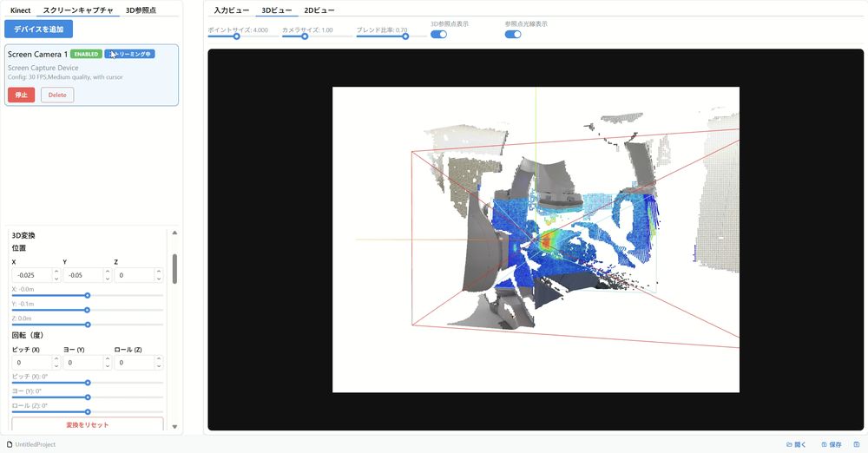Screen dimensions: 868x453
Task: Increase the ヨー (Y) value with up arrow
Action: (x=108, y=359)
